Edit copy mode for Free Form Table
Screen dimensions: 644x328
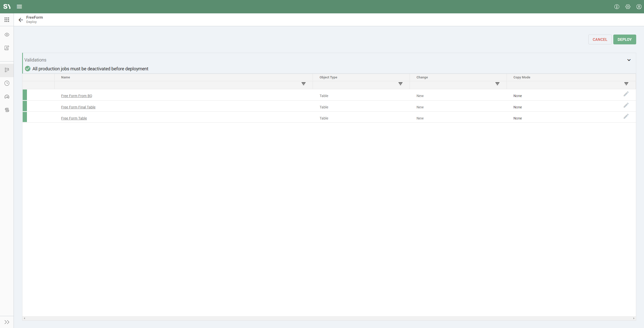[626, 116]
